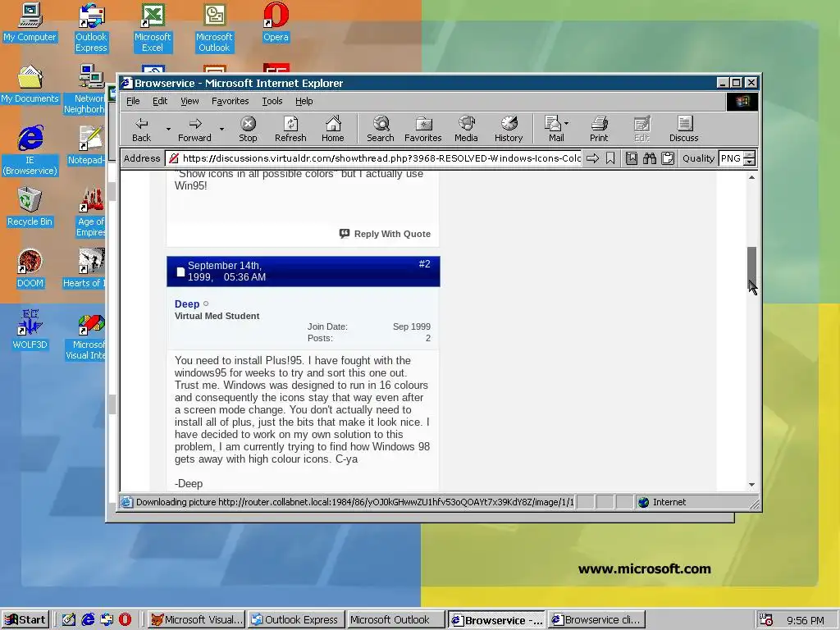Click the Start button
The image size is (840, 630).
coord(25,620)
